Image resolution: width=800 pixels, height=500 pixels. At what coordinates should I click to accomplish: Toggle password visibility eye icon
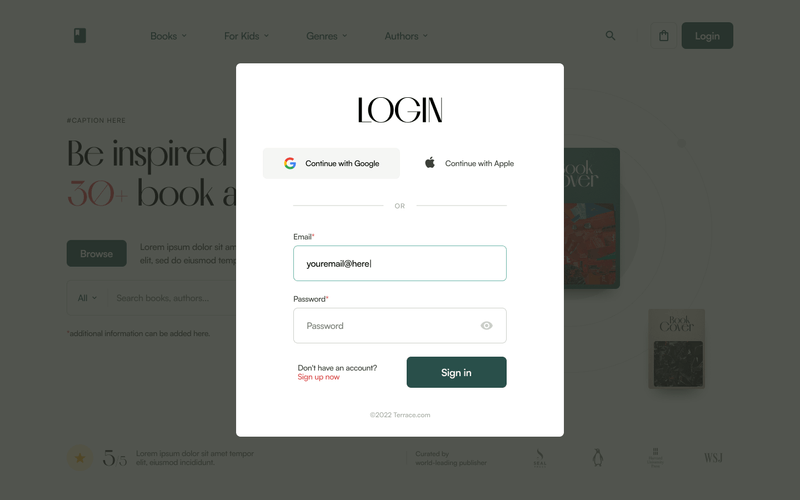[x=487, y=326]
